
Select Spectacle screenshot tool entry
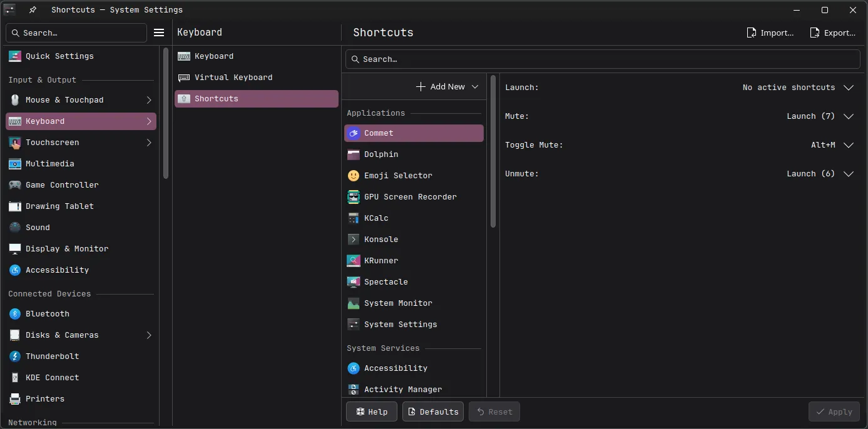tap(384, 281)
